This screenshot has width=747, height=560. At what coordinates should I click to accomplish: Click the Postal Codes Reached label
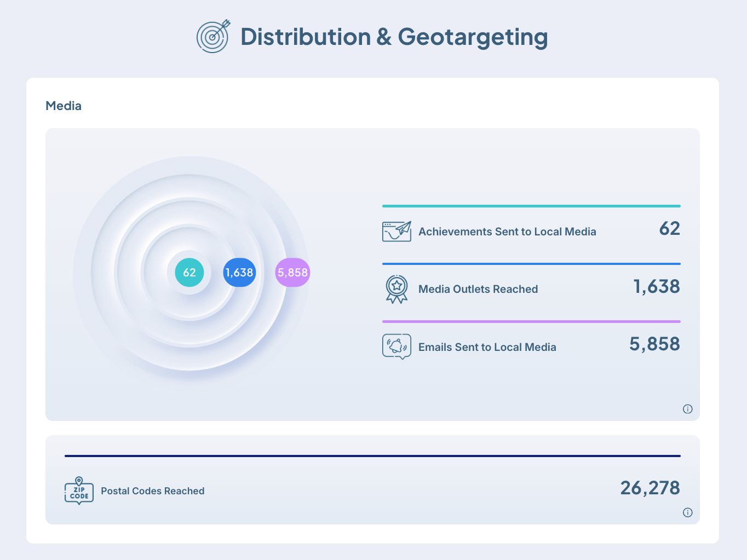click(153, 491)
